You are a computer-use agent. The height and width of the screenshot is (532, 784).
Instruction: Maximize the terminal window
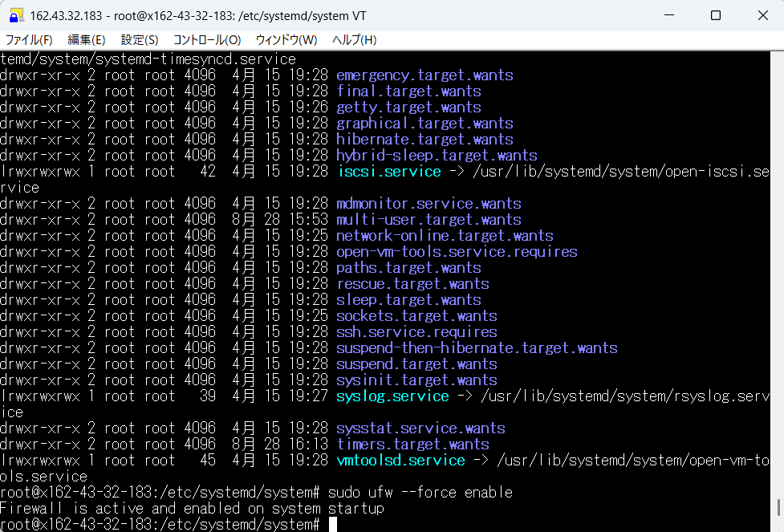(x=716, y=15)
